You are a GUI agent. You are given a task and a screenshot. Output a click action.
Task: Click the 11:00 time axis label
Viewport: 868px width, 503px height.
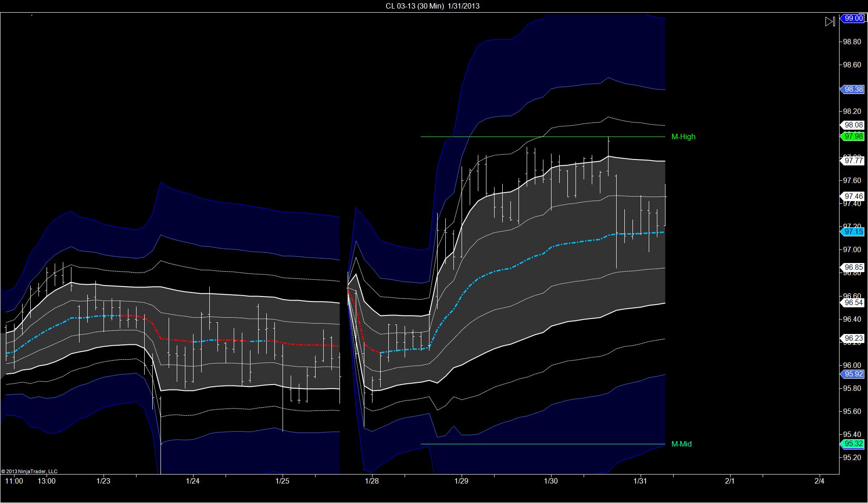pos(14,481)
